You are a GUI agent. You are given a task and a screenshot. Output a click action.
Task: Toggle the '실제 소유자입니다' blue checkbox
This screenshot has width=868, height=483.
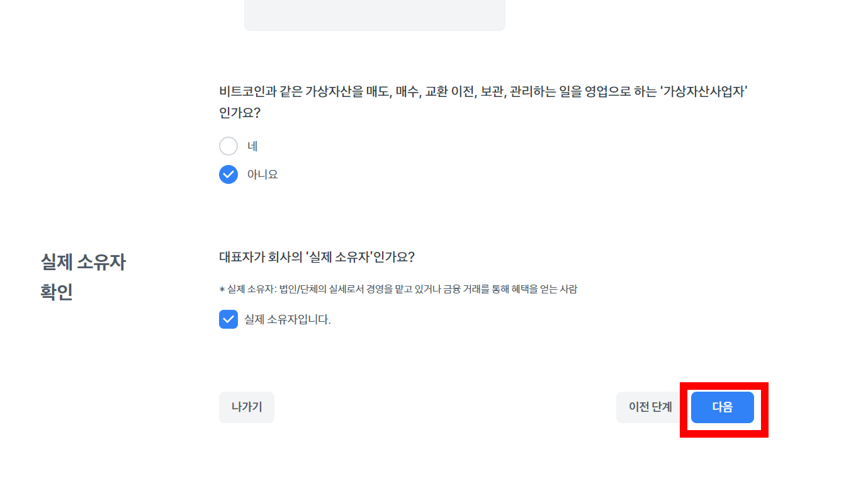228,319
